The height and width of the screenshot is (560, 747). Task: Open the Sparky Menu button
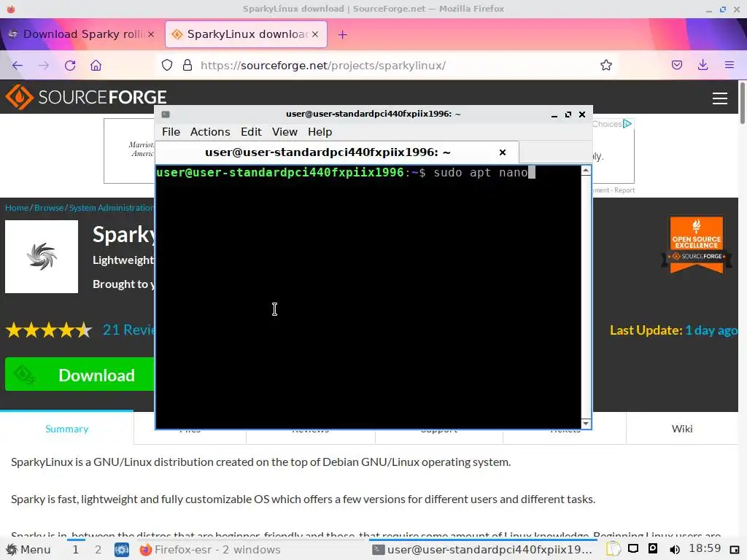click(x=28, y=550)
